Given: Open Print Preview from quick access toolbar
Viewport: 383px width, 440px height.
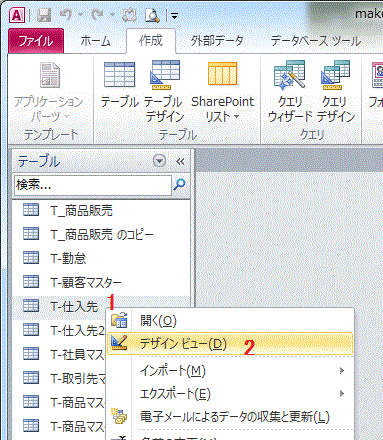Looking at the screenshot, I should 152,15.
